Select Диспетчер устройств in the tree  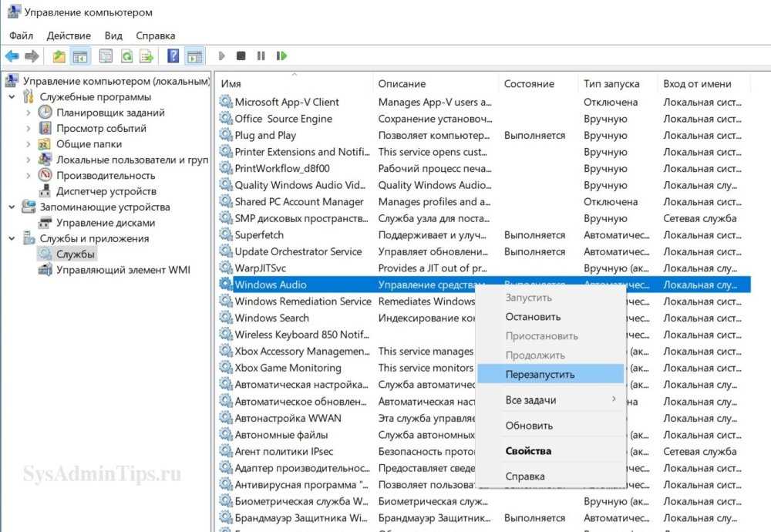click(x=106, y=191)
